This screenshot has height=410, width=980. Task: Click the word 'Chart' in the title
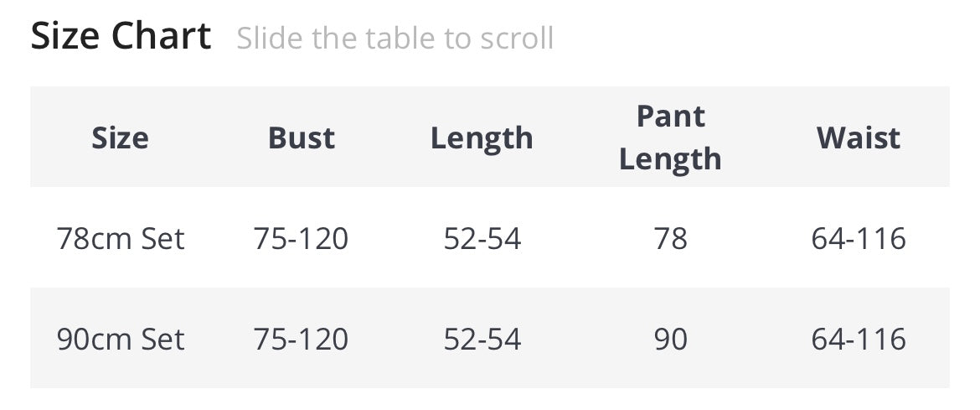point(162,37)
